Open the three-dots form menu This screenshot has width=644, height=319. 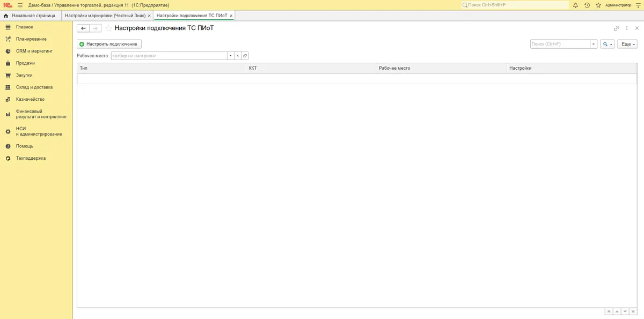[x=627, y=28]
